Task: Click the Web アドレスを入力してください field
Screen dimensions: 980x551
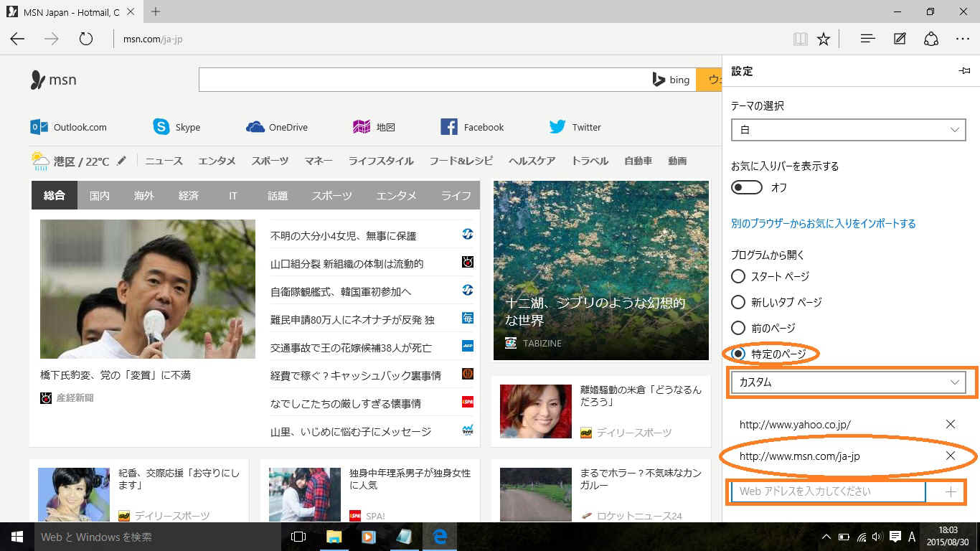Action: click(828, 491)
